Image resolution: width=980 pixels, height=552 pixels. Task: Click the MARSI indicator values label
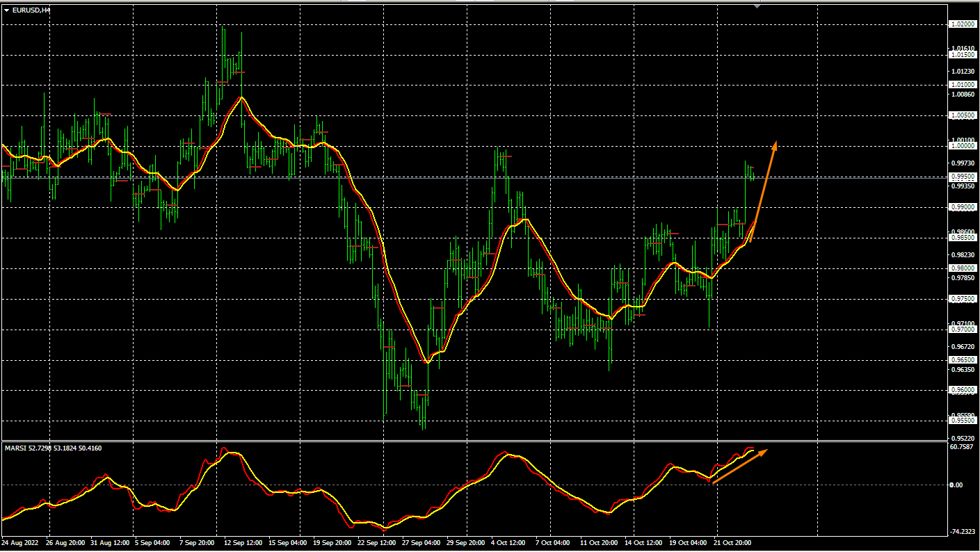point(53,448)
